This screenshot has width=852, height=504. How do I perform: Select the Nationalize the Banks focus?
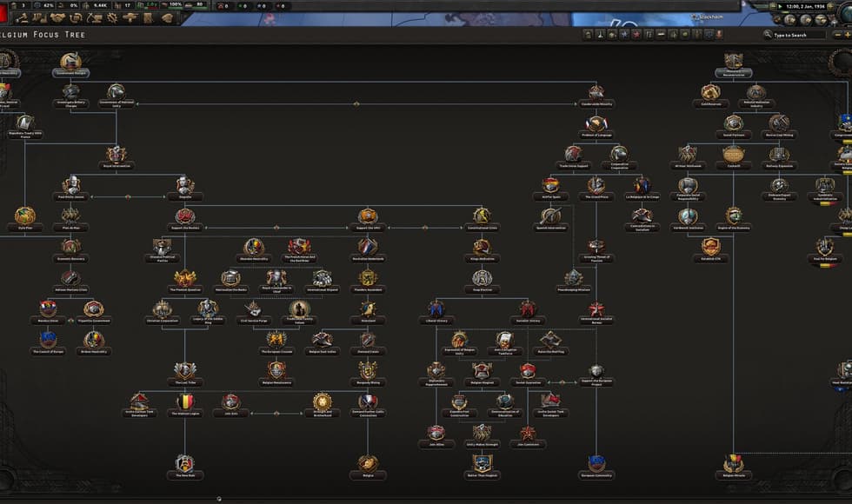click(230, 282)
